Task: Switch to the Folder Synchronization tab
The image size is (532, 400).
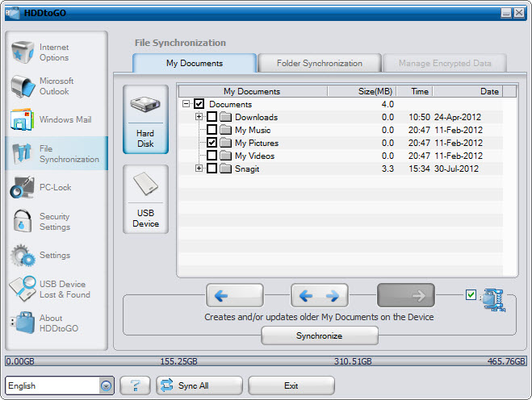Action: pyautogui.click(x=319, y=63)
